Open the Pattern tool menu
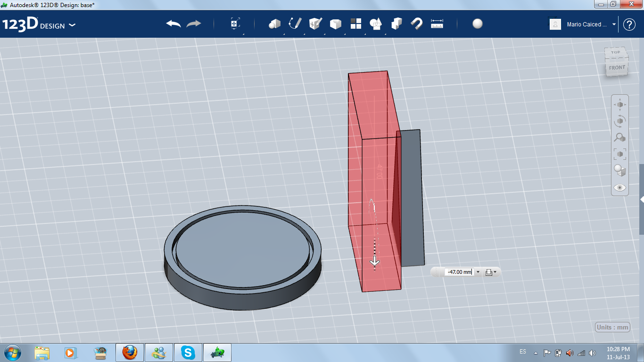 click(356, 24)
